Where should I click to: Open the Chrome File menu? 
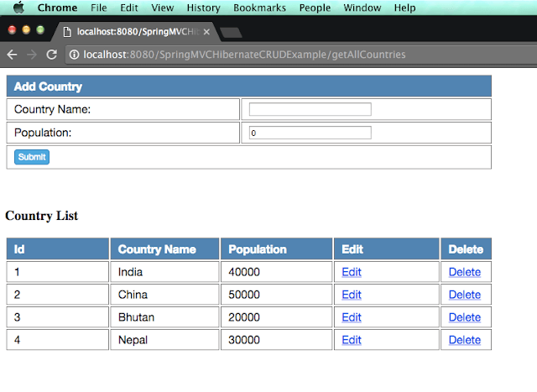pos(99,8)
